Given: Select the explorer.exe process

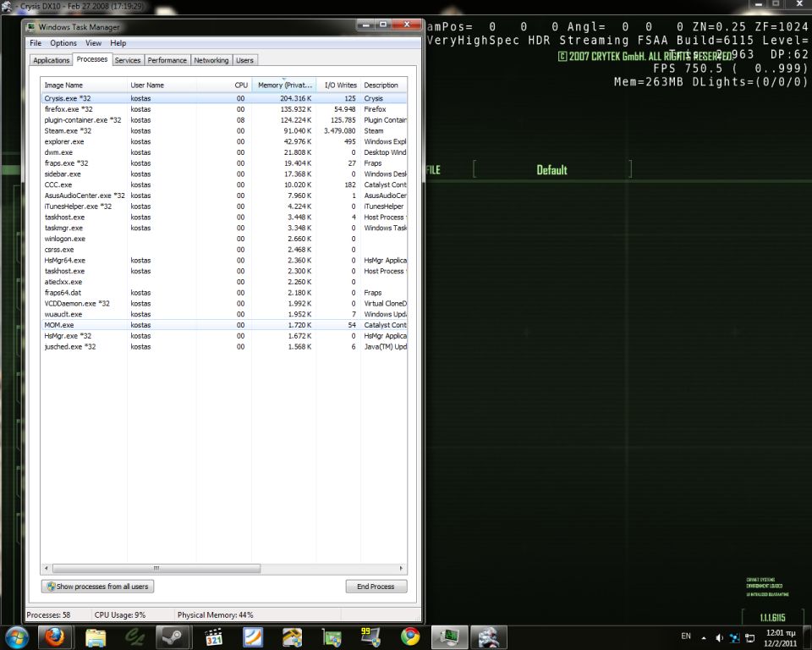Looking at the screenshot, I should [x=223, y=141].
